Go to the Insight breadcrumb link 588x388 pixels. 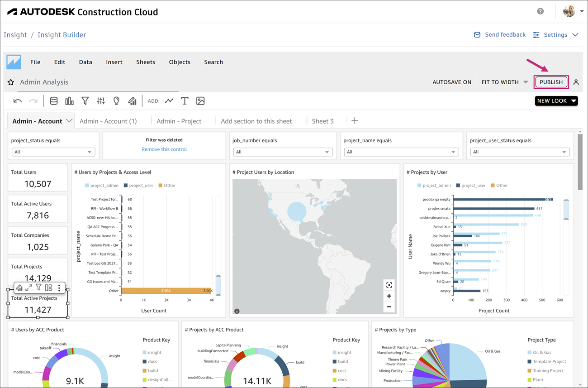[x=15, y=35]
